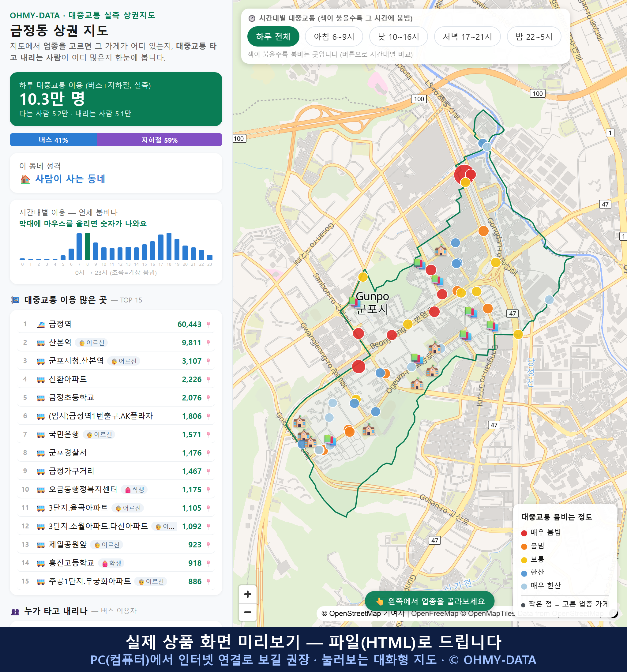The width and height of the screenshot is (627, 672).
Task: Zoom in the map with plus button
Action: click(247, 594)
